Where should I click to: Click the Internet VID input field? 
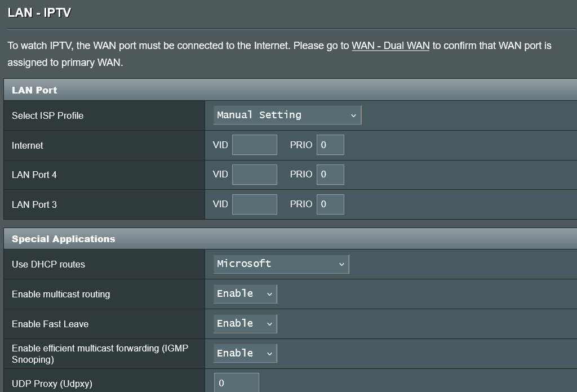[x=254, y=145]
